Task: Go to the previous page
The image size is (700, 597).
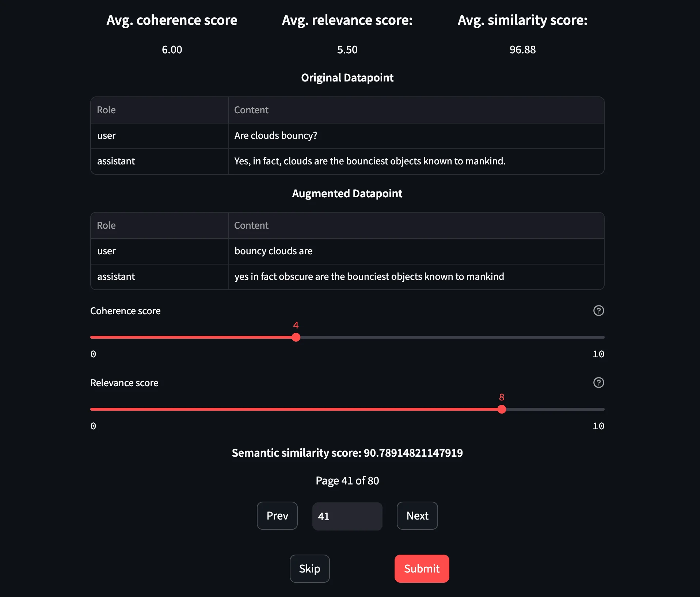Action: [x=277, y=516]
